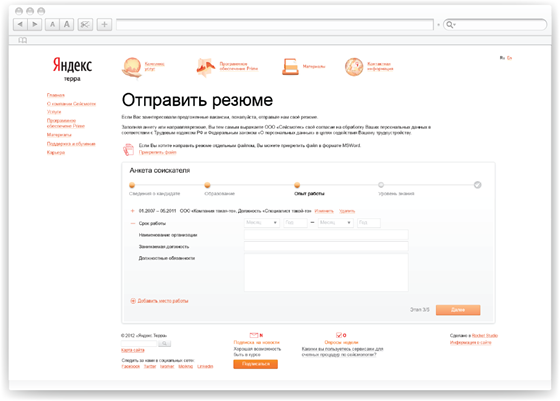Click the Должностные обязанности text area
Screen dimensions: 560x401
[x=326, y=272]
